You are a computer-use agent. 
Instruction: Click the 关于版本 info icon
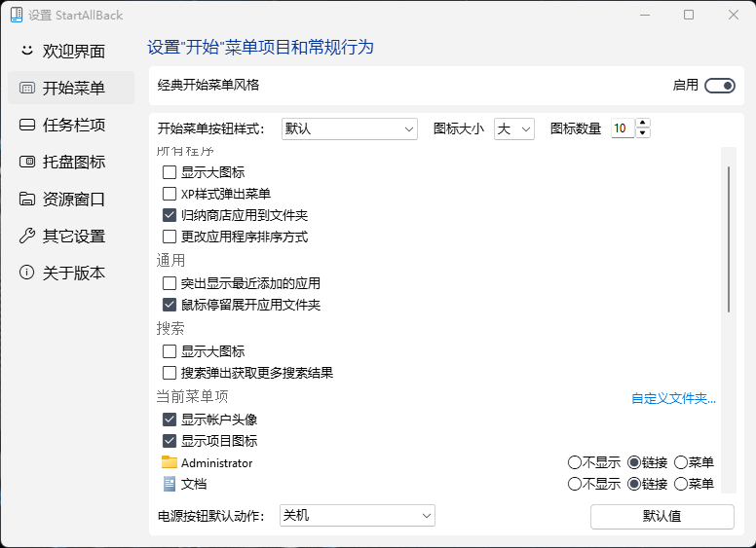pos(27,273)
